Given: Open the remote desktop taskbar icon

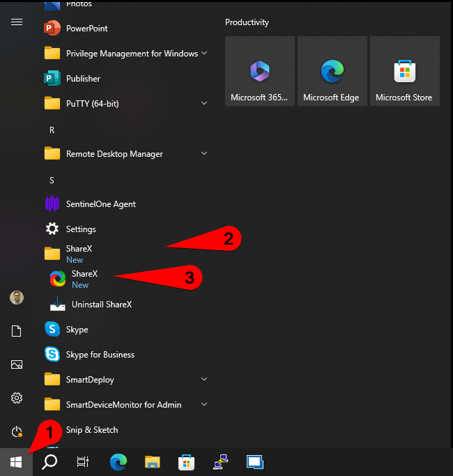Looking at the screenshot, I should [x=255, y=462].
